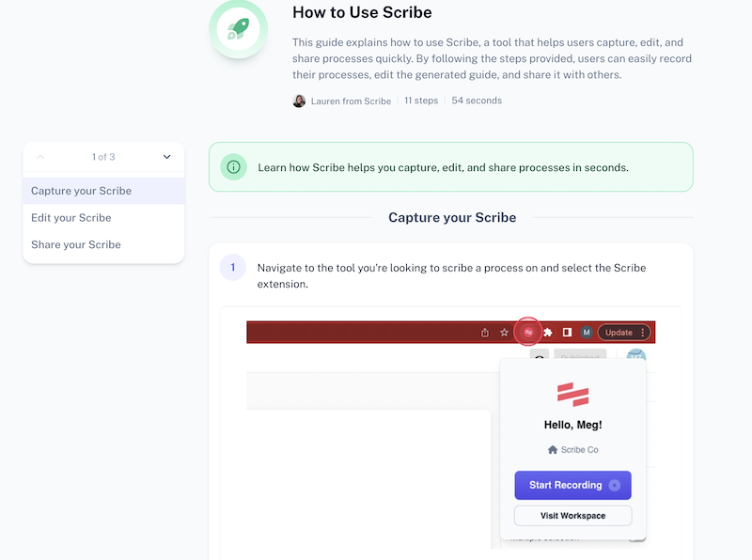
Task: Click the Update button in the browser toolbar
Action: tap(619, 332)
